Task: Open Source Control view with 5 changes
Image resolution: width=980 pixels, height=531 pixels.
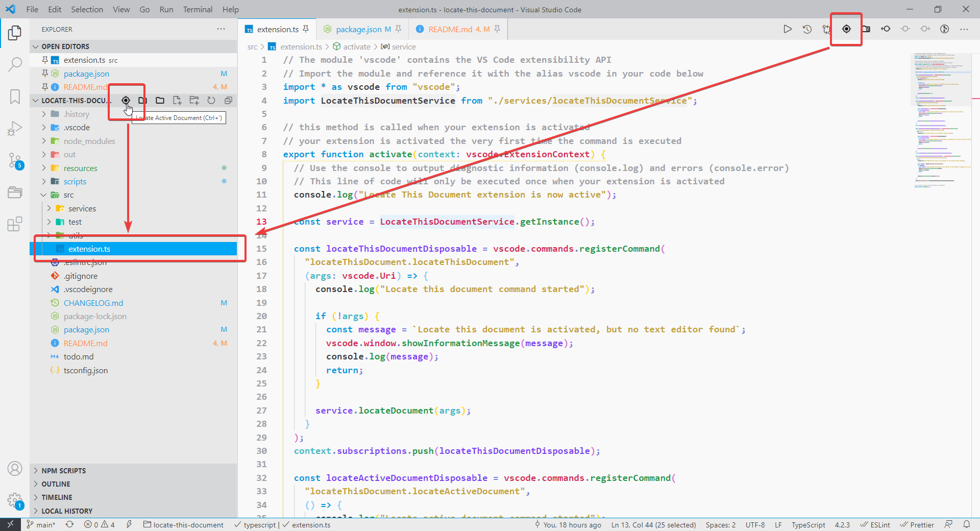Action: coord(15,161)
